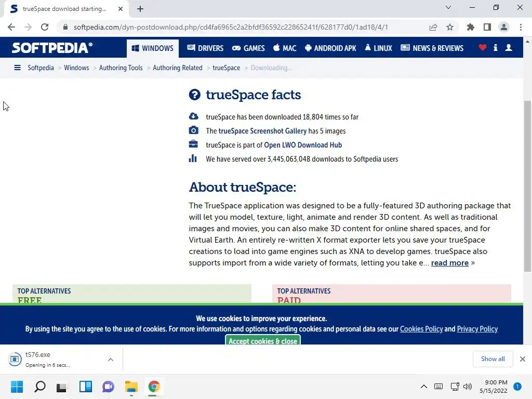This screenshot has width=532, height=399.
Task: Click the question mark facts icon
Action: coord(195,95)
